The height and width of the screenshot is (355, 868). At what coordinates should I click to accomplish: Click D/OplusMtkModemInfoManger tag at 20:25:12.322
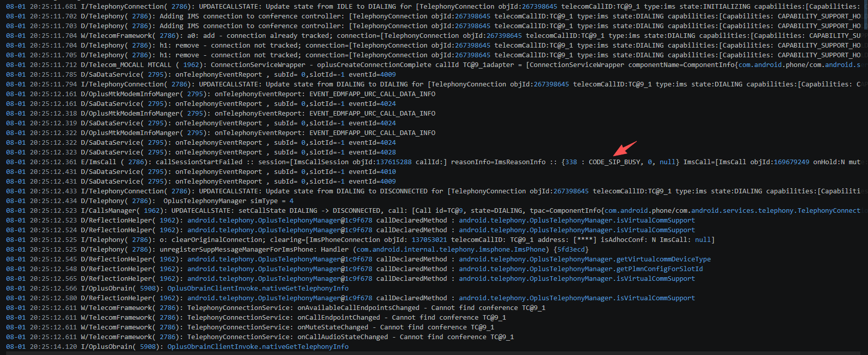point(130,133)
